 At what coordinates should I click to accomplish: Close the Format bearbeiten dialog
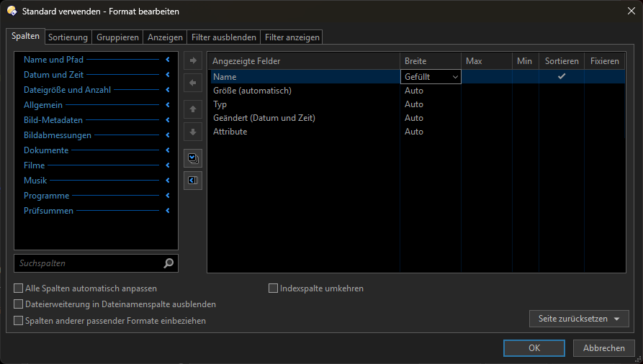(x=631, y=11)
